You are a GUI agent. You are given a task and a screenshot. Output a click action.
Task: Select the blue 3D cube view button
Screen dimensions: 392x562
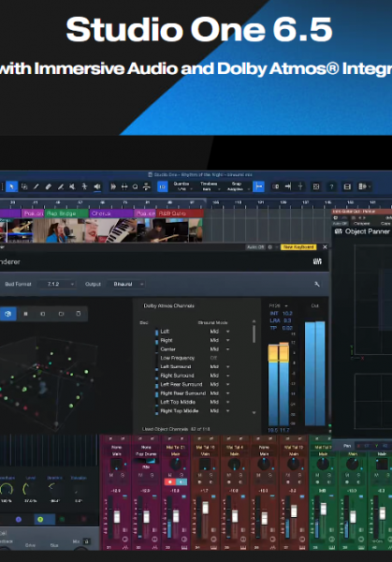(7, 314)
